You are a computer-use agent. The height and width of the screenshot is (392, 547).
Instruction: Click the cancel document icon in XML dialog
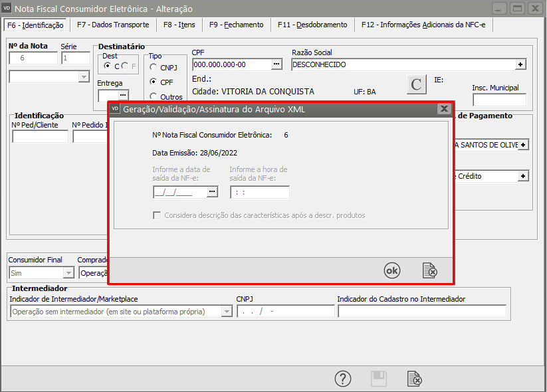tap(430, 270)
